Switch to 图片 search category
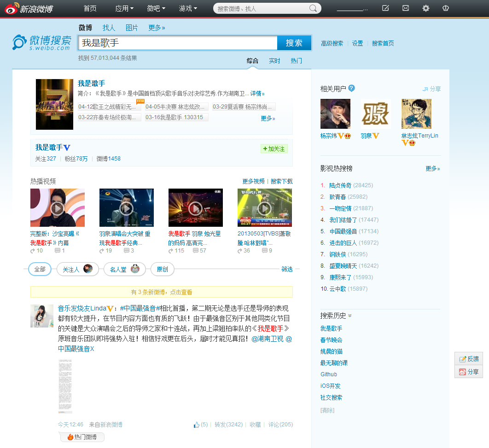Screen dimensions: 489x448 [132, 28]
